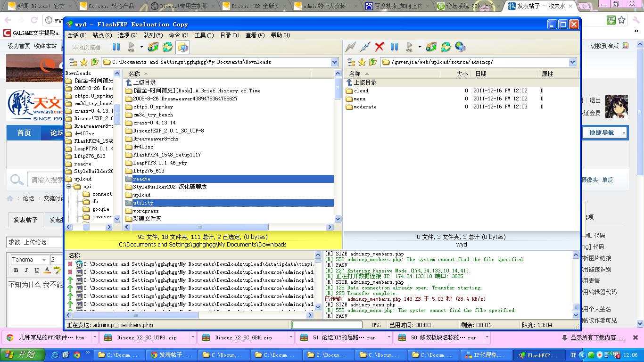Click the local pane transfer Go arrow
The width and height of the screenshot is (644, 362).
click(x=132, y=47)
